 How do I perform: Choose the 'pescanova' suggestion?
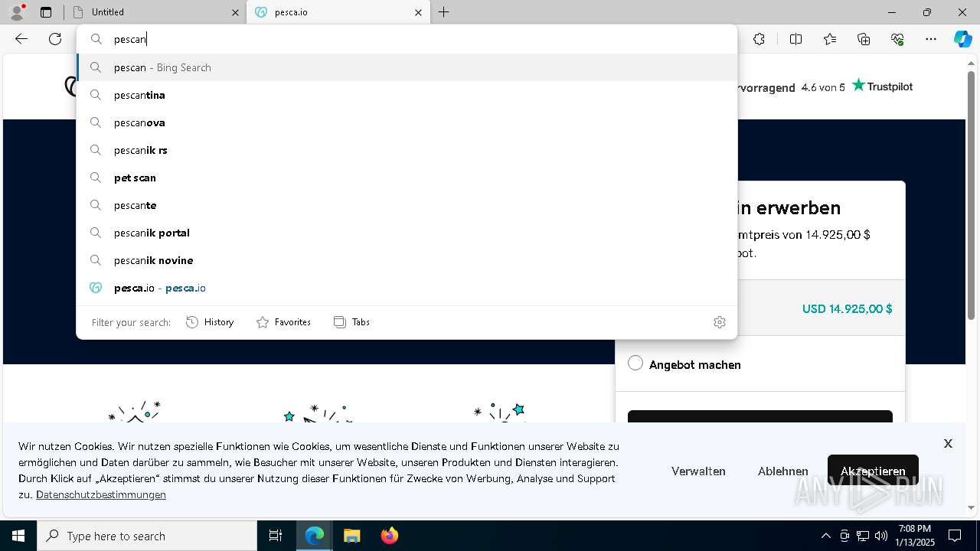[407, 122]
